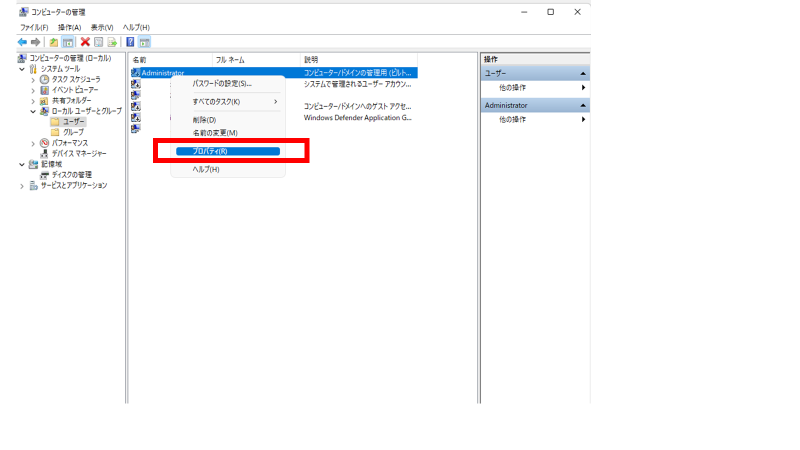The height and width of the screenshot is (450, 800).
Task: Click the Administrator description コンピューター/ドメインの管理用
Action: tap(357, 73)
